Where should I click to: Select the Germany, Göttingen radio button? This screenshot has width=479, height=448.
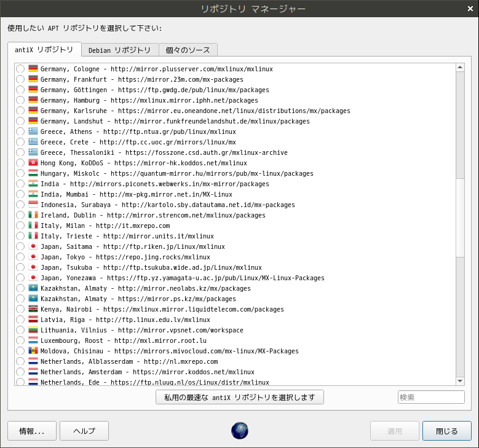pyautogui.click(x=20, y=90)
